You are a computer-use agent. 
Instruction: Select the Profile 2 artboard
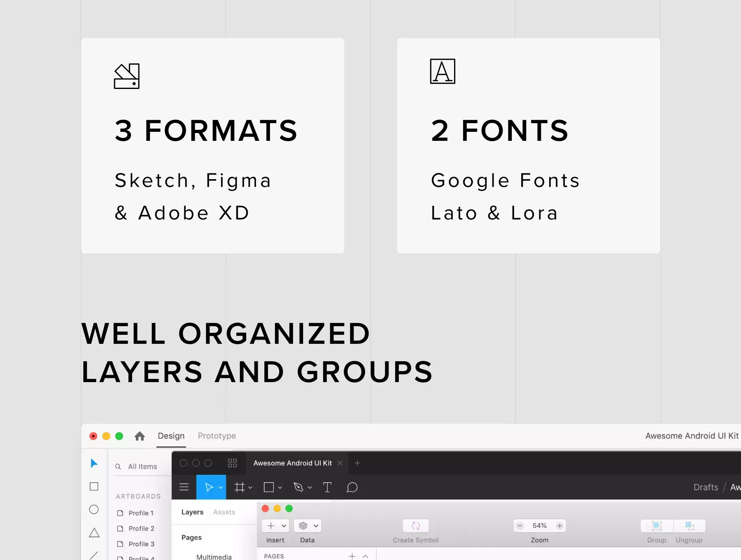[136, 528]
